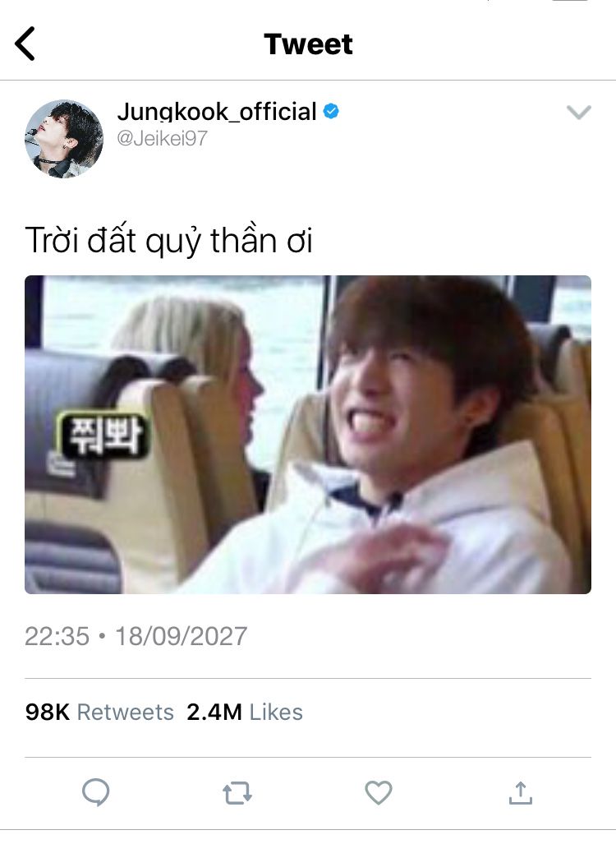This screenshot has height=844, width=616.
Task: Like the tweet with heart icon
Action: coord(379,792)
